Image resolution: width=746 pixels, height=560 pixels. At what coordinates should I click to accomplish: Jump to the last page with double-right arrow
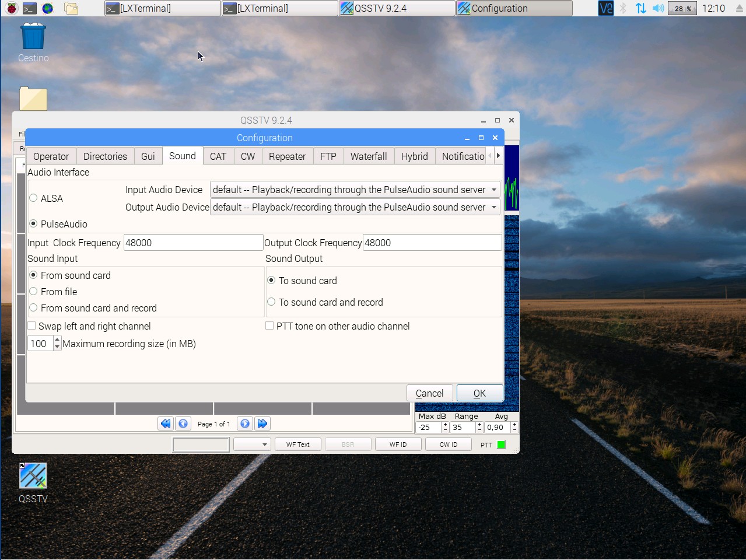pos(262,423)
